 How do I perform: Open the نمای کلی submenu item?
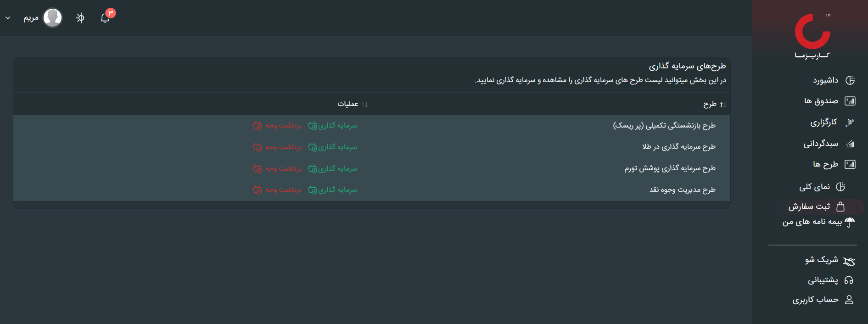click(x=815, y=187)
